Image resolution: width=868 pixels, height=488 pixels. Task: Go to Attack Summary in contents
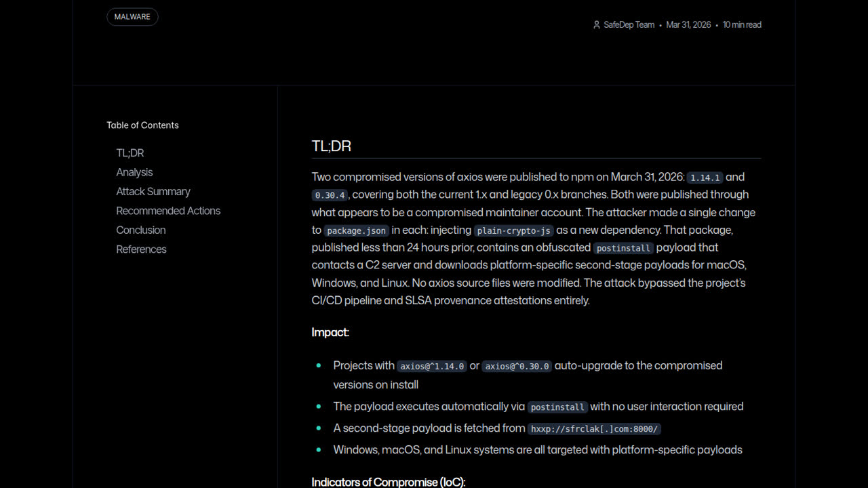[x=153, y=192]
